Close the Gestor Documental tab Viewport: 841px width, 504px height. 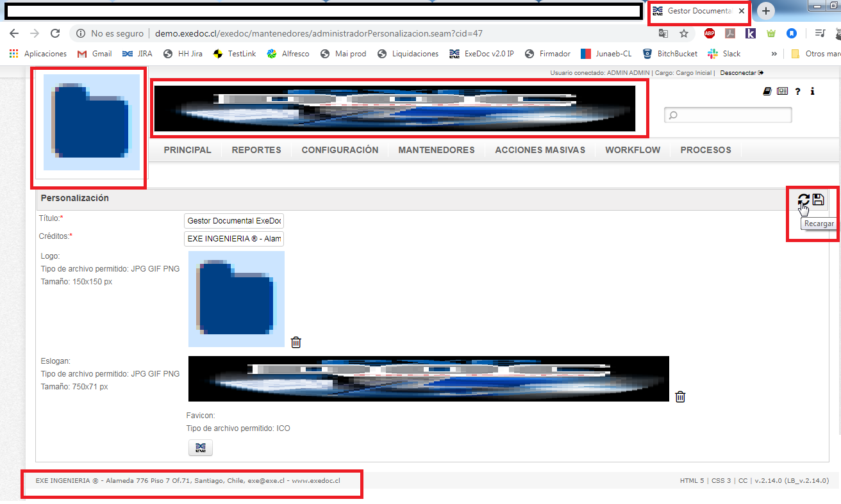741,11
